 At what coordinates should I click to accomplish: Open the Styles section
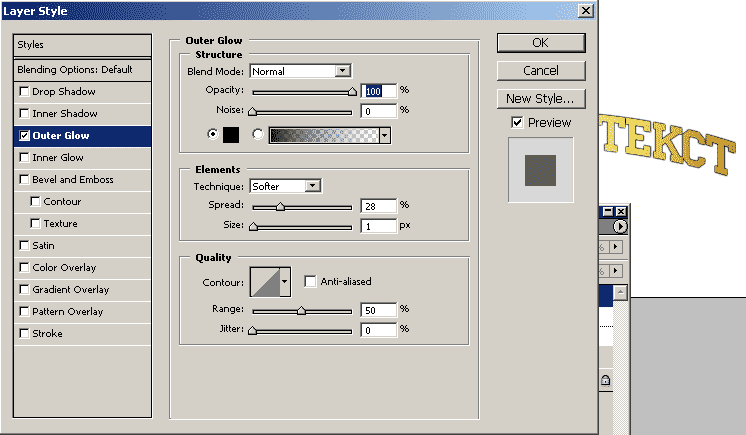pos(82,45)
